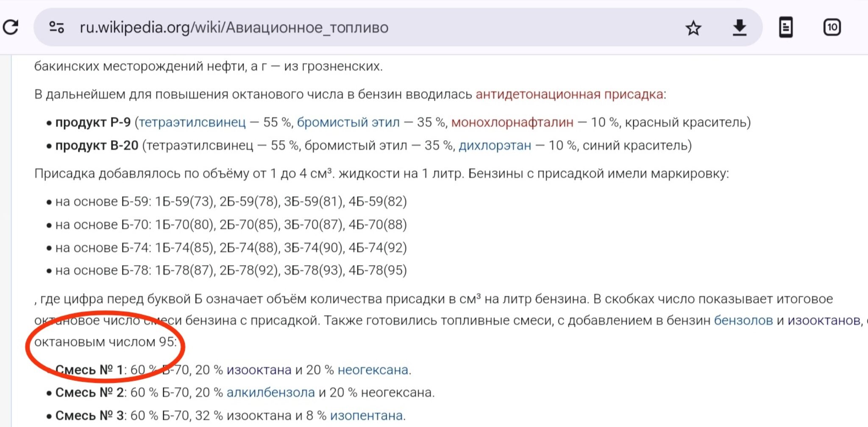Image resolution: width=868 pixels, height=427 pixels.
Task: Click the red монохлорнафталин link
Action: 512,122
